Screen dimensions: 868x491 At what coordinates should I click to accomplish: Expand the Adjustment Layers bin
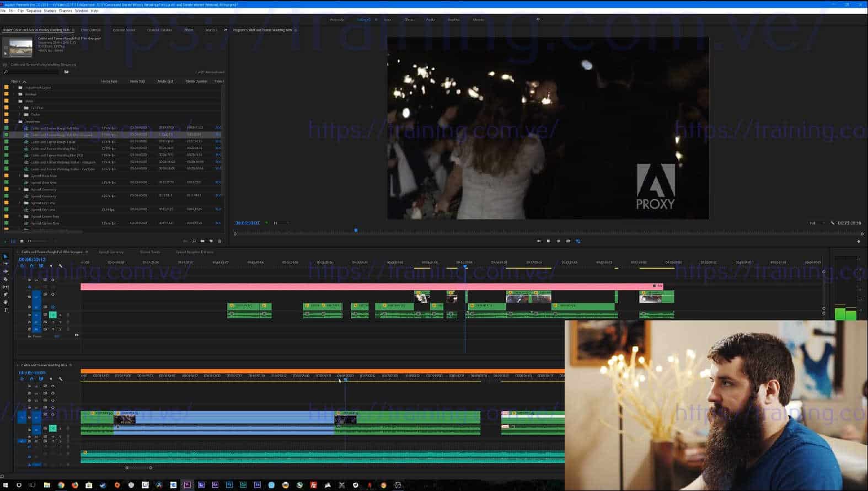click(x=15, y=87)
